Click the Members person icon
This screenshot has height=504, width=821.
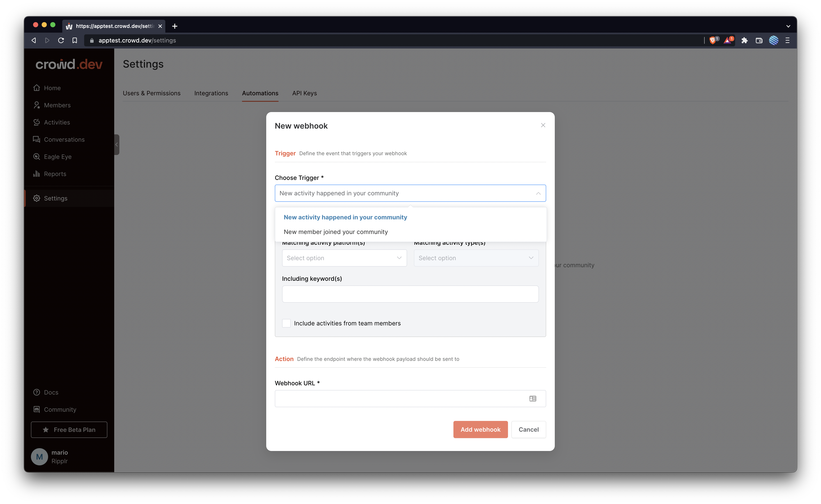pyautogui.click(x=37, y=105)
